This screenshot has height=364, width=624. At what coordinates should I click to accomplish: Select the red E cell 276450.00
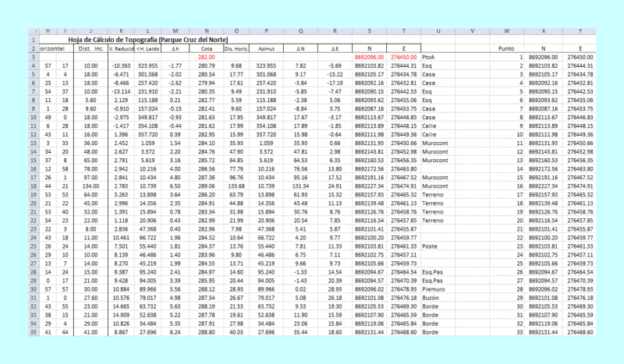(403, 57)
